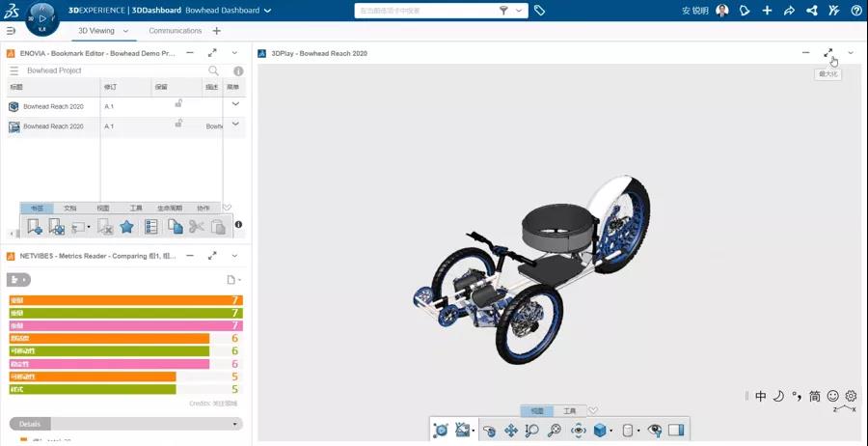Click the paste icon in bookmark toolbar
Viewport: 868px width, 446px height.
click(x=218, y=227)
